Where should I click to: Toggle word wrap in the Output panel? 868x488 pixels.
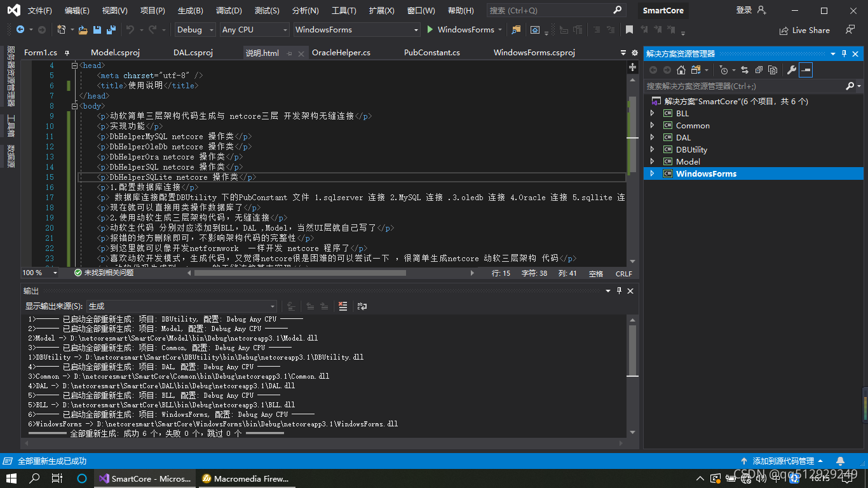click(x=362, y=306)
